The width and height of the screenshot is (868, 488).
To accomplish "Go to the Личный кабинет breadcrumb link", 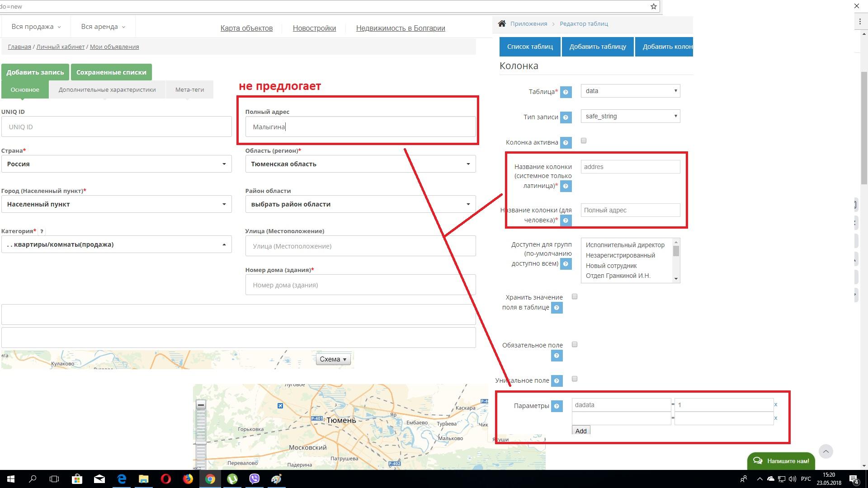I will point(61,47).
